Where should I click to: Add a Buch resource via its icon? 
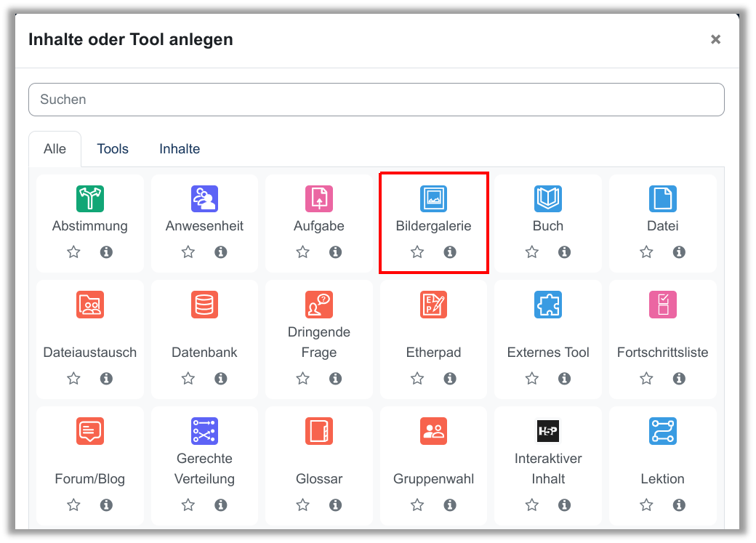pos(548,198)
